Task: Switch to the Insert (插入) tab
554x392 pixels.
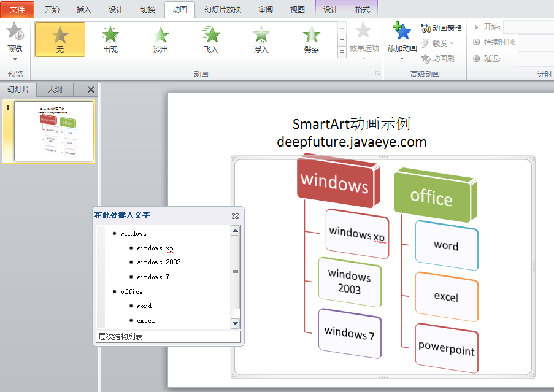Action: 83,10
